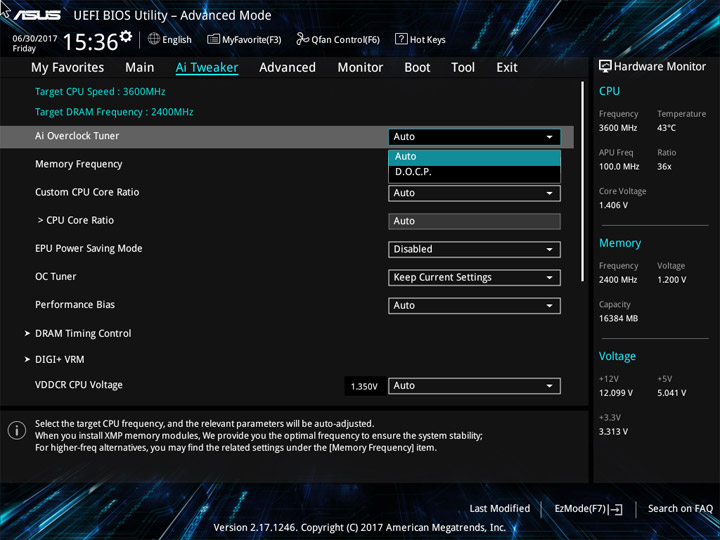Switch to My Favorites tab
Viewport: 720px width, 540px height.
click(68, 68)
